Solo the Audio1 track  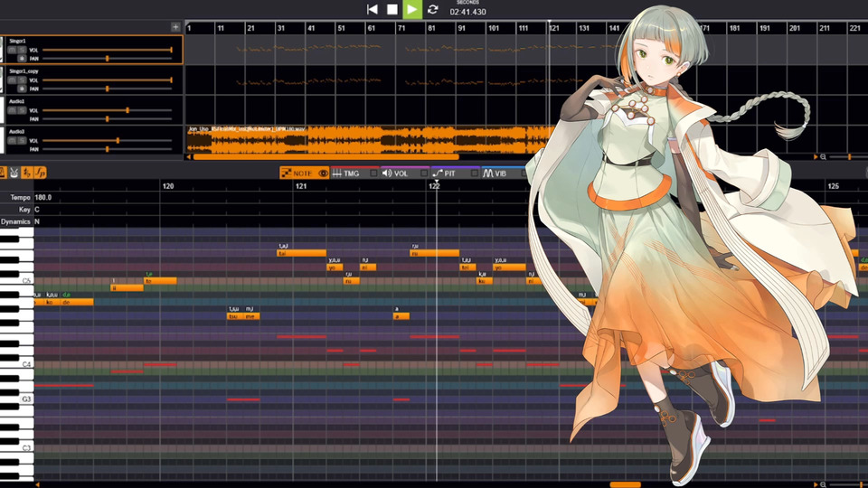pos(22,110)
